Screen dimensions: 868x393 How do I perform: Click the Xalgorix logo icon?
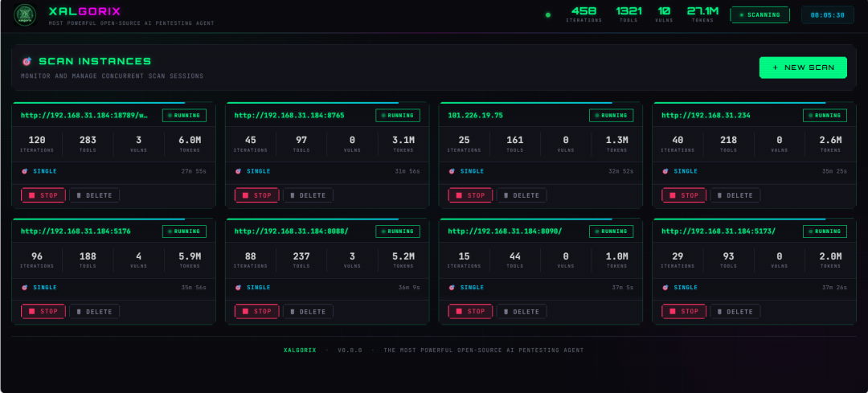pyautogui.click(x=25, y=15)
